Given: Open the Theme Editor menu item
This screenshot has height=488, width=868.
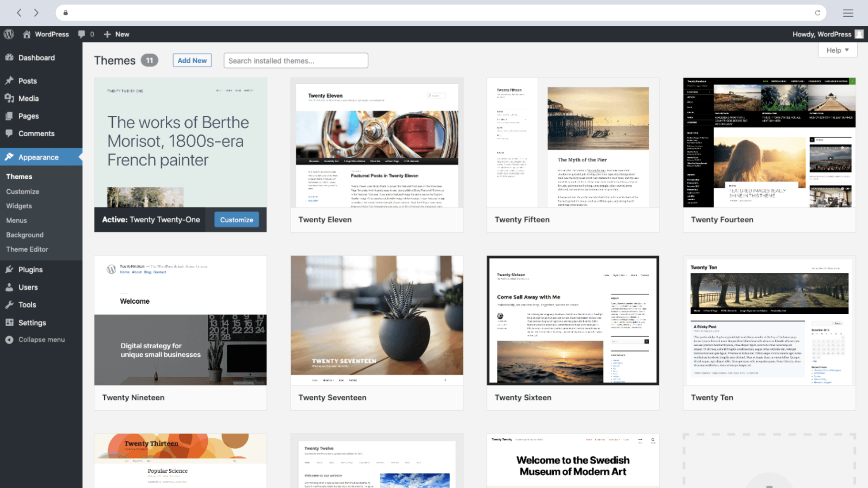Looking at the screenshot, I should [x=26, y=249].
